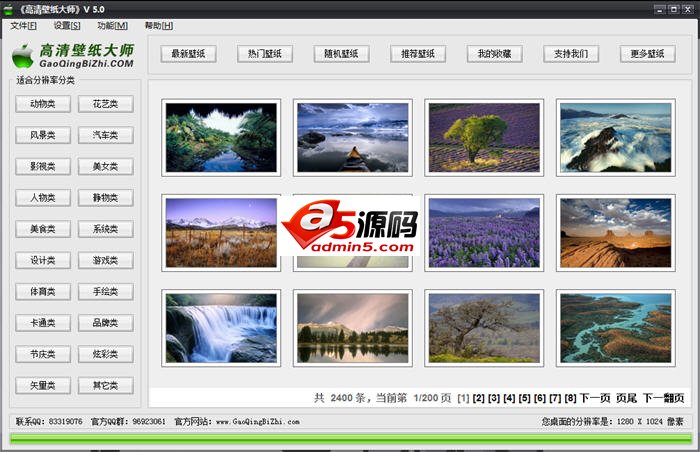Screen dimensions: 700x452
Task: Go to page [3]
Action: pyautogui.click(x=494, y=398)
